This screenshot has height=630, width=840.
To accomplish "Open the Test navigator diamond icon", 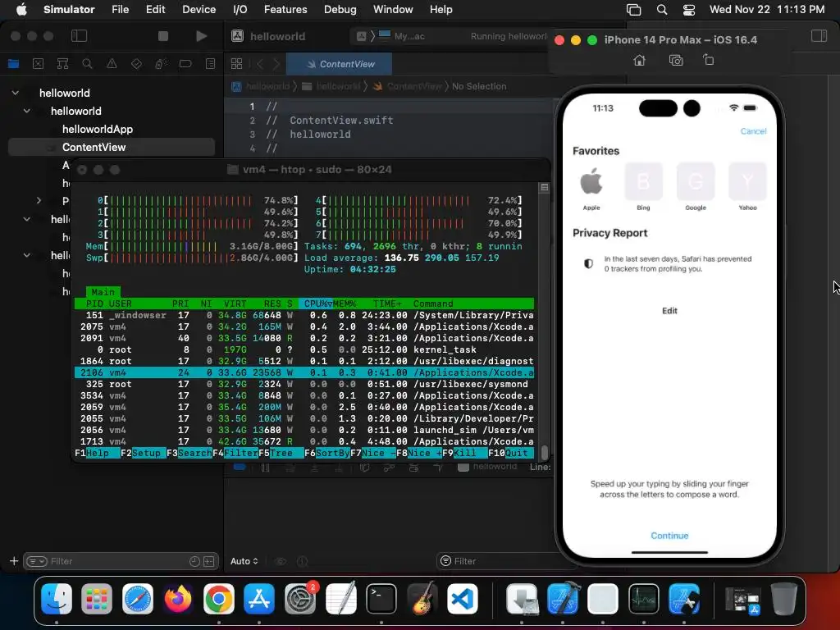I will pos(137,64).
